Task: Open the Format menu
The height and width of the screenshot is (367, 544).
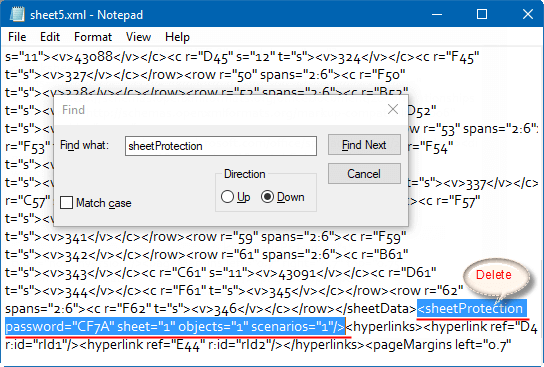Action: [93, 37]
